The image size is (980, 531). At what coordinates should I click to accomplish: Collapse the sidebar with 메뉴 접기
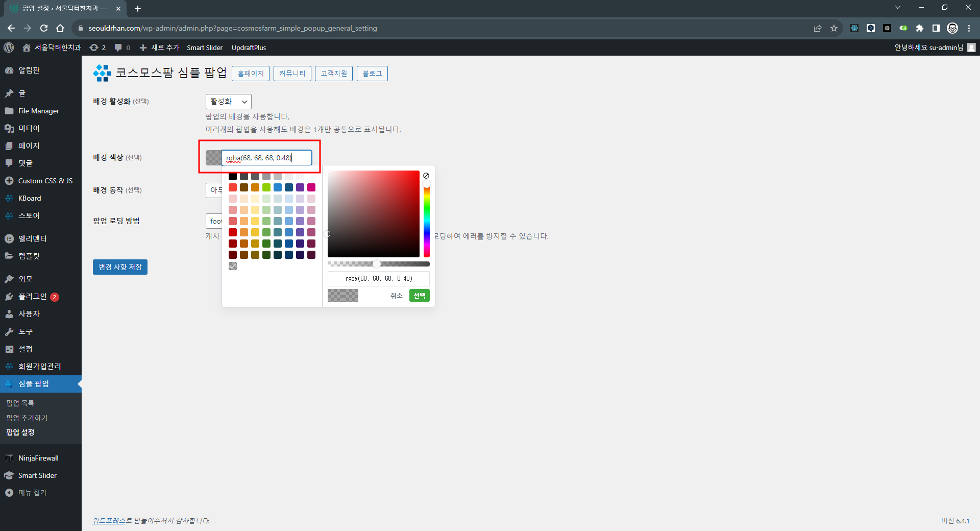32,493
